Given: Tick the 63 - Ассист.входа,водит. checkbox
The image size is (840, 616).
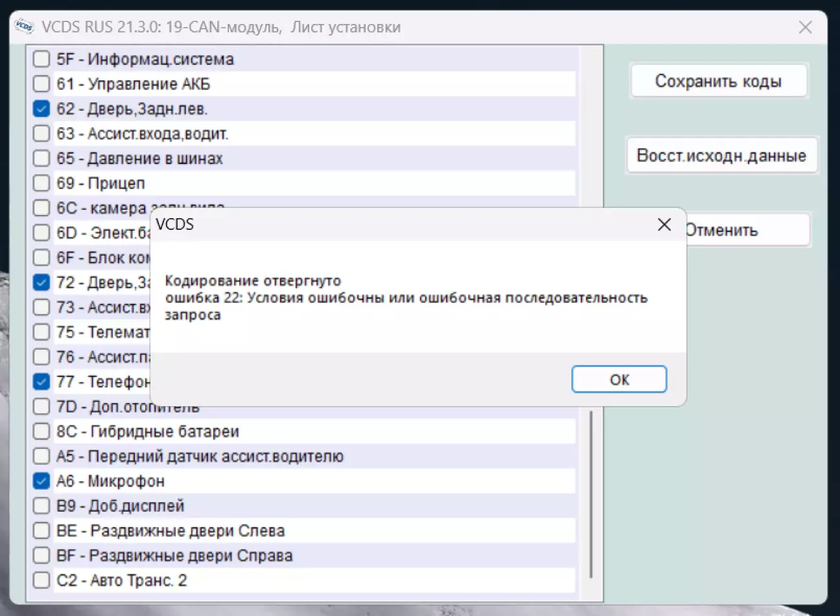Looking at the screenshot, I should pyautogui.click(x=41, y=133).
